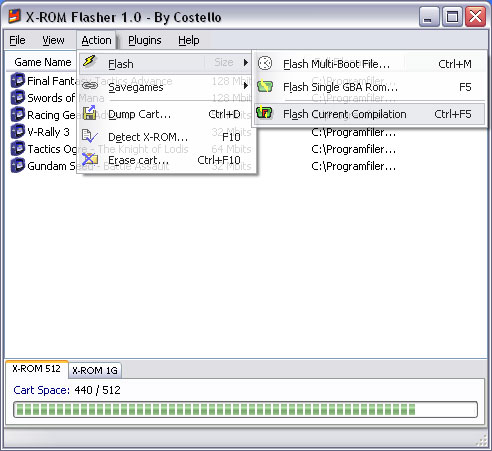492x451 pixels.
Task: Click the Tactics Ogre row icon
Action: pyautogui.click(x=18, y=149)
